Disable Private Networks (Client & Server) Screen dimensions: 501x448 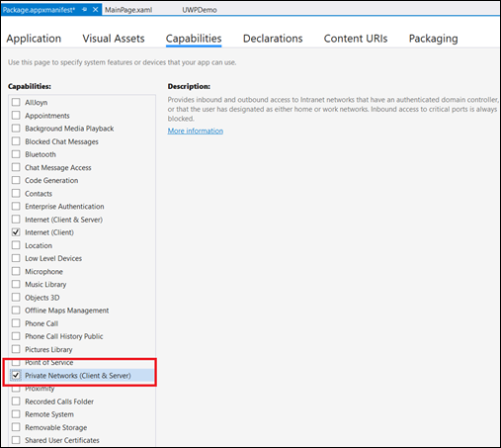coord(16,375)
